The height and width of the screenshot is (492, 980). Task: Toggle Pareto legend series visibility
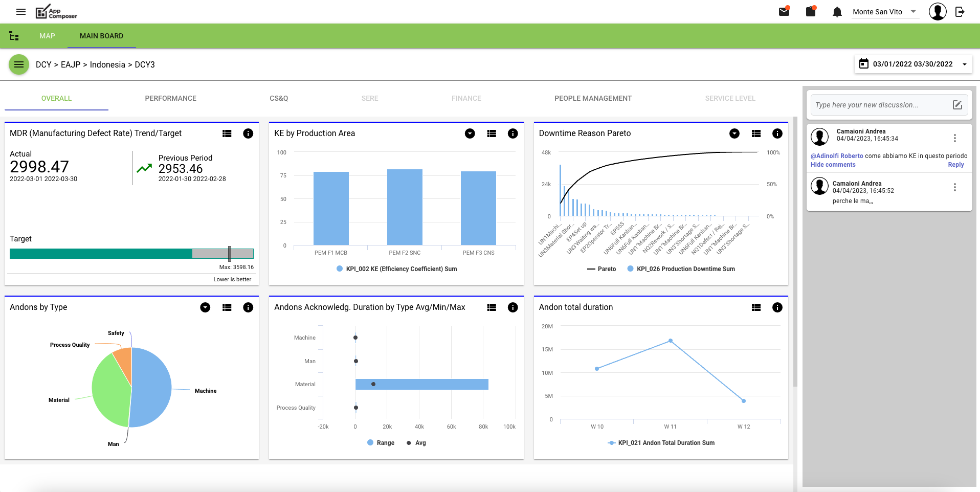click(x=602, y=269)
